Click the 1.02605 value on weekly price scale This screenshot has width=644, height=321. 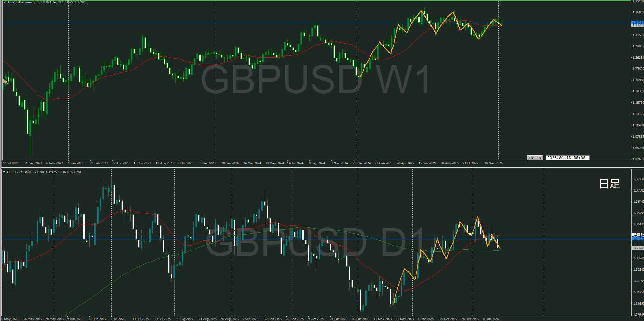pyautogui.click(x=637, y=159)
